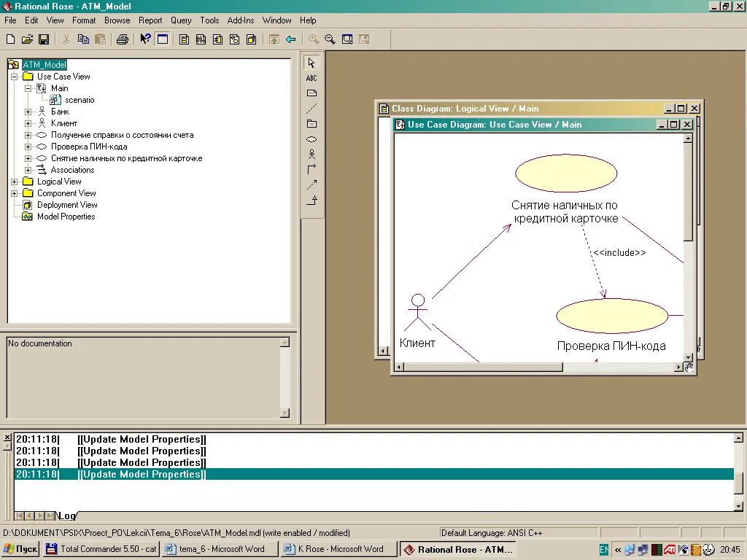Open the Add-Ins menu
Screen dimensions: 747x560
(x=241, y=20)
